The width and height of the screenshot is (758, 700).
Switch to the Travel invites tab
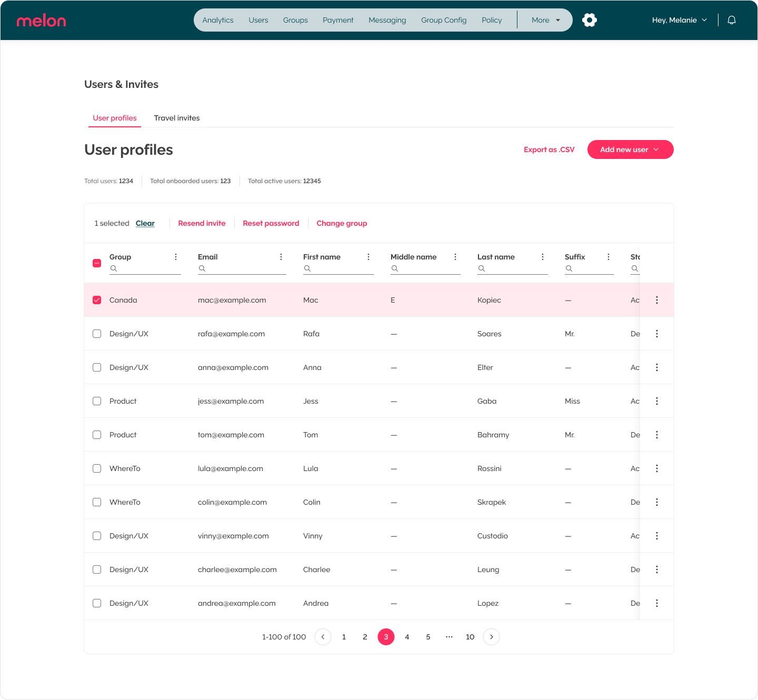coord(177,118)
